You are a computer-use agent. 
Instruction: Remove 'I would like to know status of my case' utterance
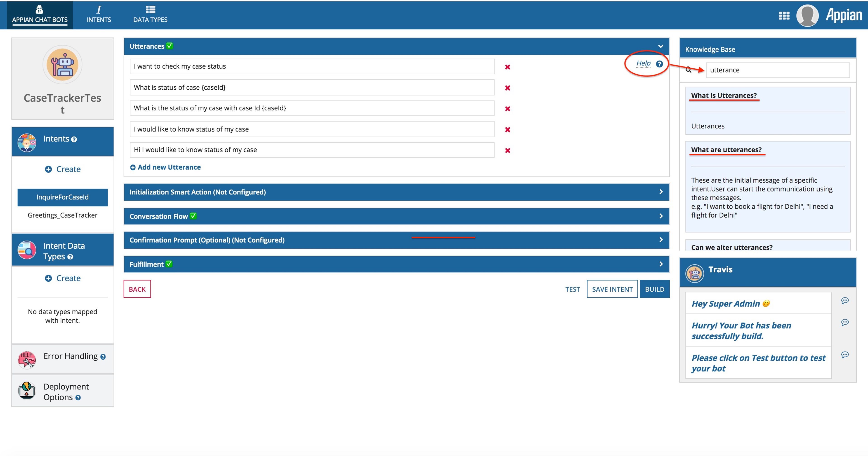[x=507, y=130]
